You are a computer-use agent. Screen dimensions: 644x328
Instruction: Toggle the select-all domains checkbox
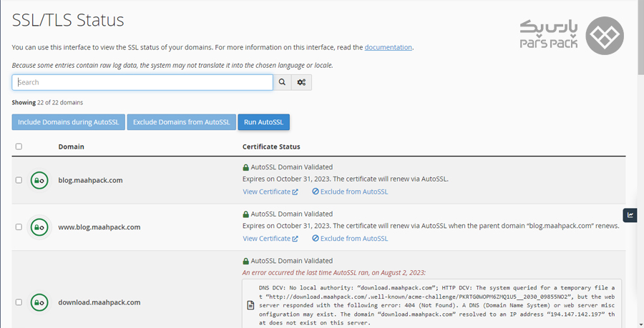pos(19,146)
